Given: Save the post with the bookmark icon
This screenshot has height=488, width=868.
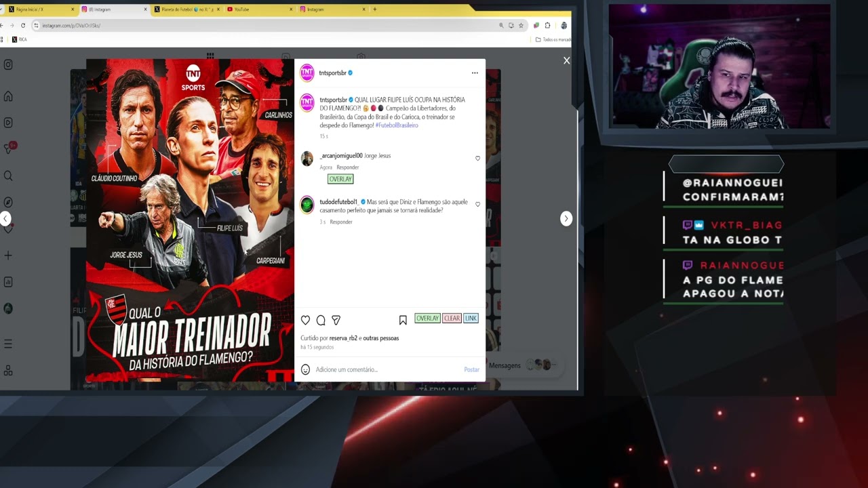Looking at the screenshot, I should pos(403,320).
